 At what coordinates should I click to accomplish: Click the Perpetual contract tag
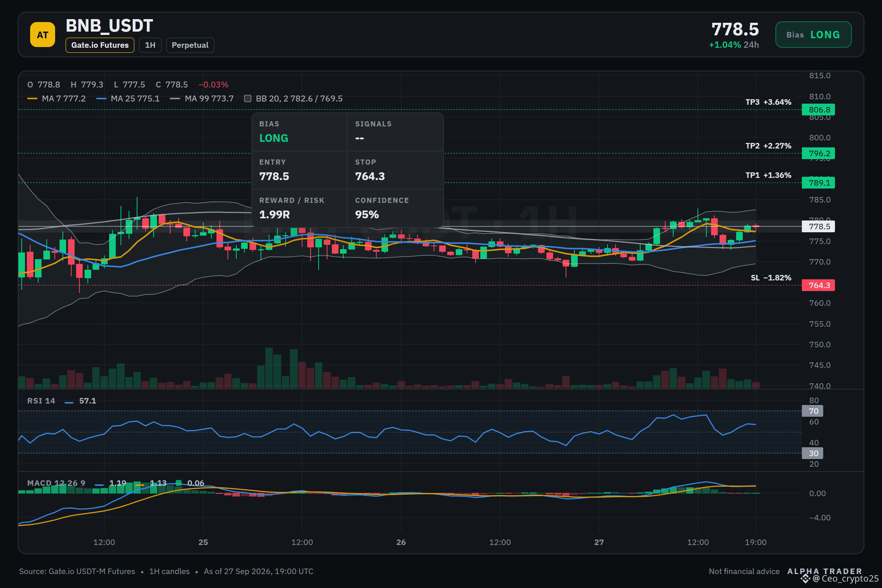tap(190, 45)
